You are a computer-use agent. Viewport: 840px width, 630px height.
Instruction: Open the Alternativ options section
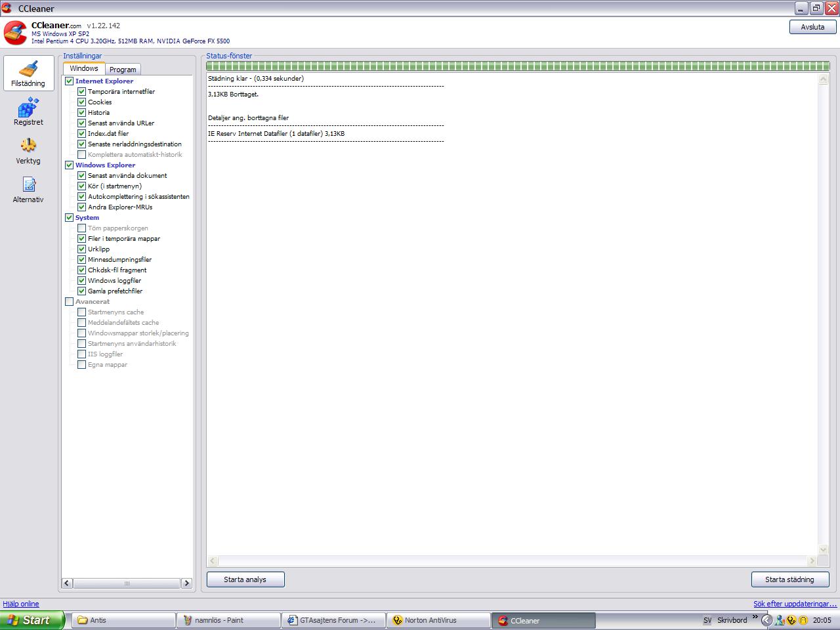click(28, 189)
